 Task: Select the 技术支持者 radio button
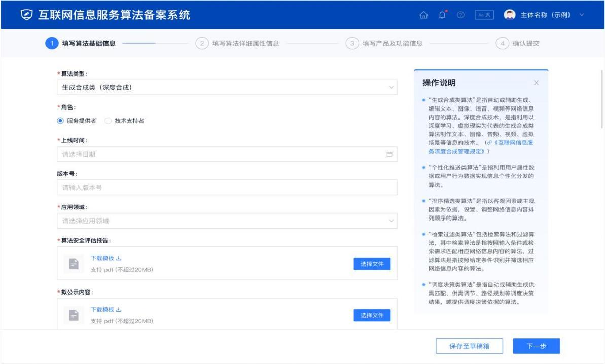coord(108,121)
